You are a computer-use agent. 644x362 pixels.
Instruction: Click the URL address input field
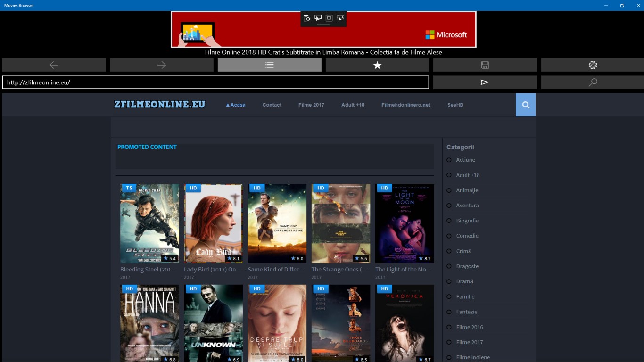[215, 82]
